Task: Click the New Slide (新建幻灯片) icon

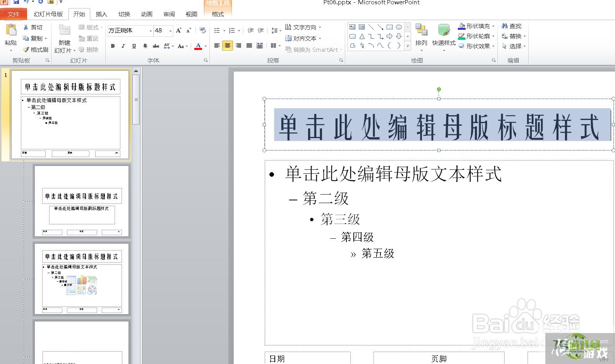Action: pyautogui.click(x=64, y=30)
